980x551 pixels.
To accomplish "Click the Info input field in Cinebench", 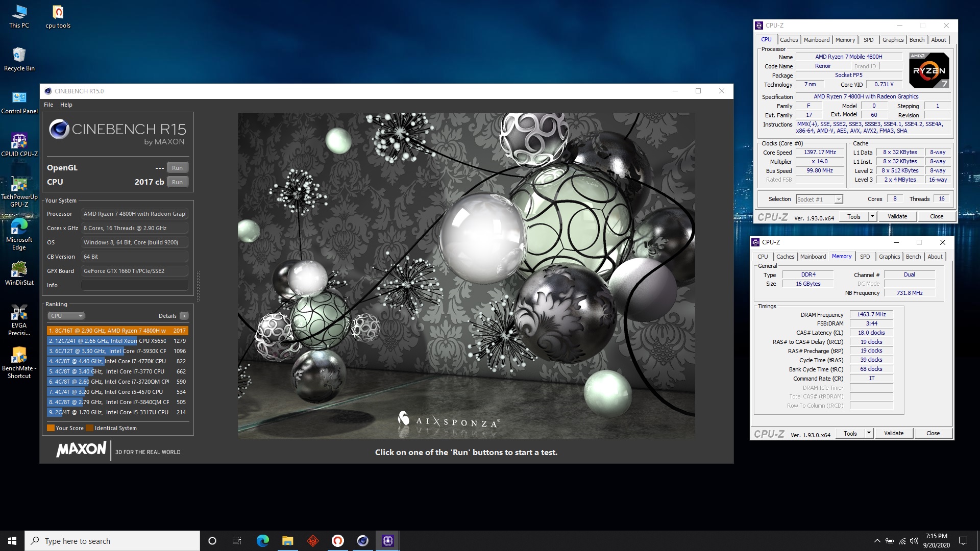I will (134, 285).
